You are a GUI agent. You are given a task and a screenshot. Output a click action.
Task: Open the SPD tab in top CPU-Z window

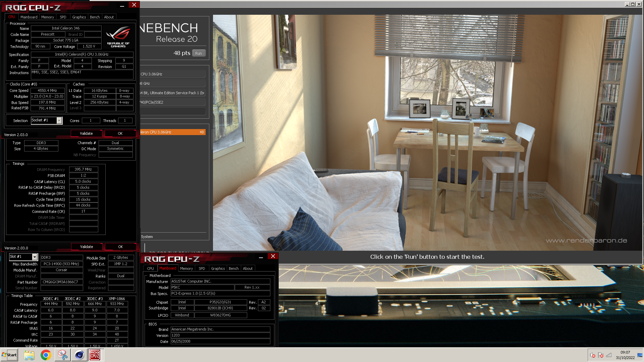coord(63,17)
